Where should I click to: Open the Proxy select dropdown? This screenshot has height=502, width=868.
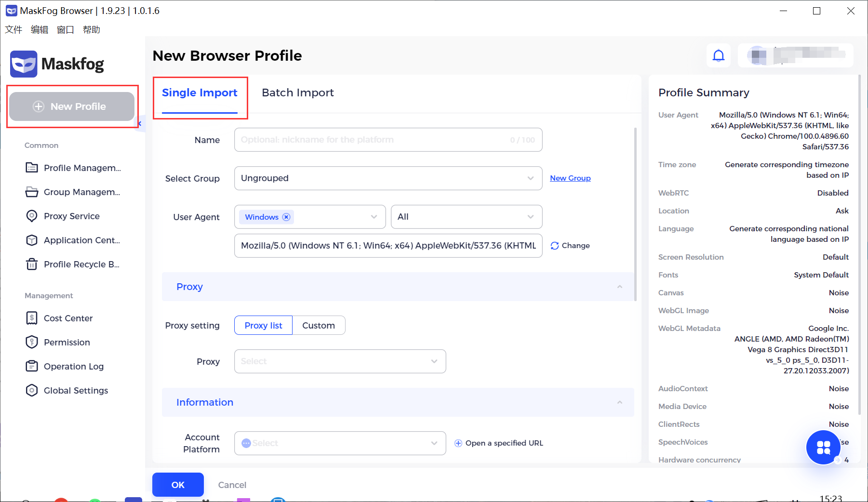coord(340,361)
